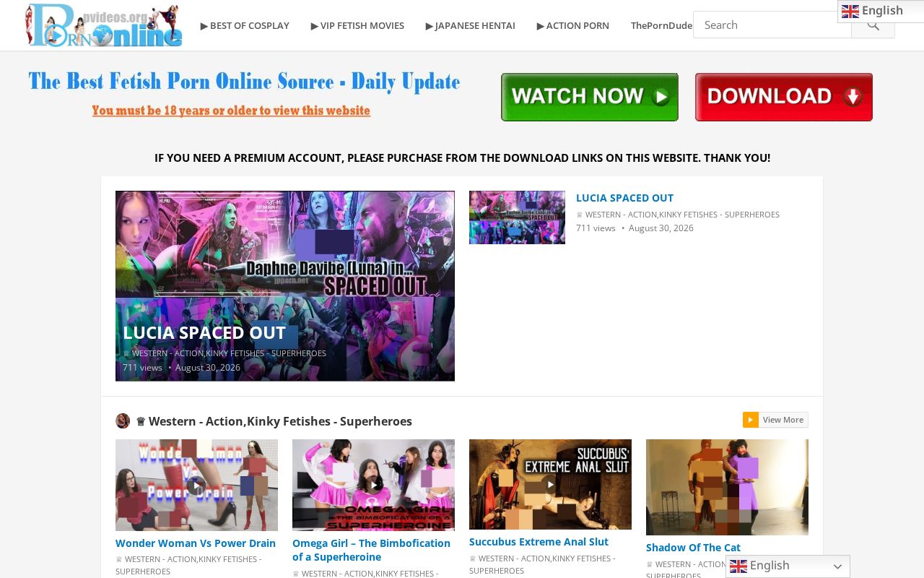Open the Best of Cosplay menu item
Screen dimensions: 924x578
coord(245,25)
